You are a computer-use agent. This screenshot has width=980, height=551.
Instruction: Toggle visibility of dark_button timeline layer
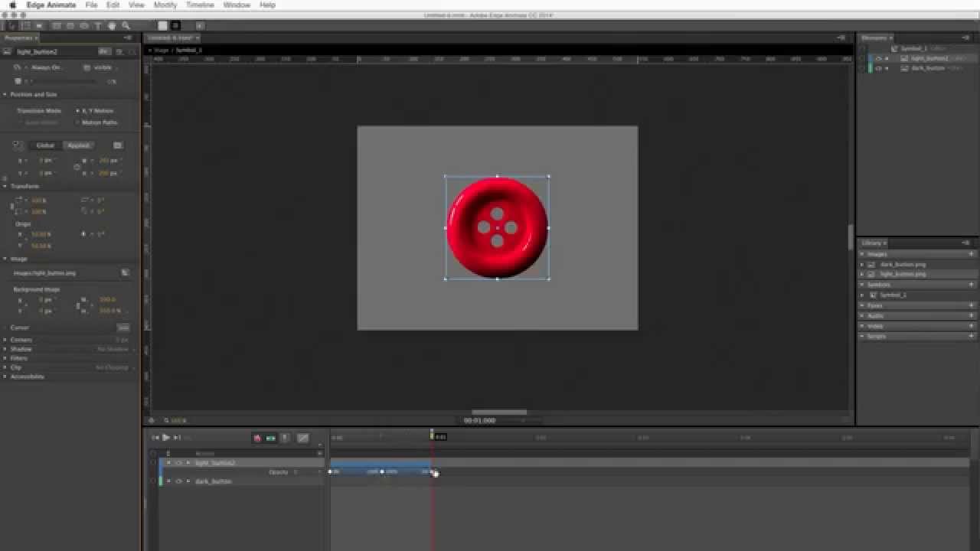tap(178, 481)
